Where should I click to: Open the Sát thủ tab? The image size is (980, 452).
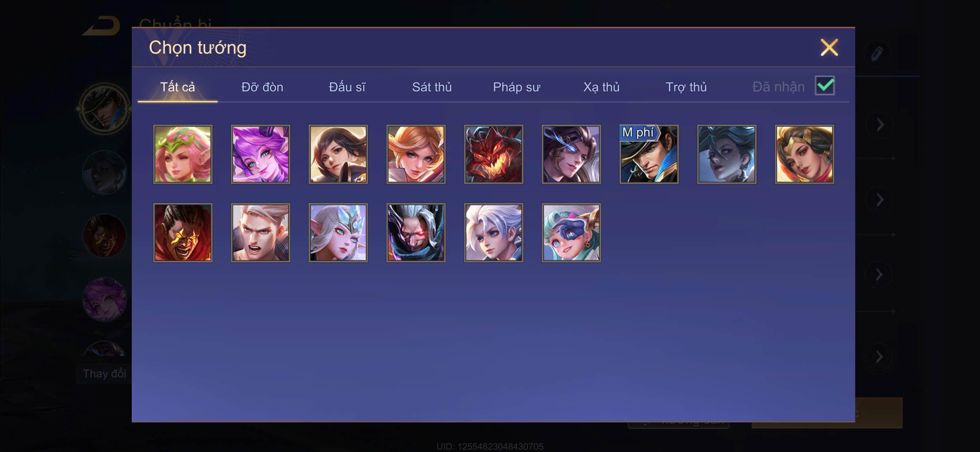point(432,87)
